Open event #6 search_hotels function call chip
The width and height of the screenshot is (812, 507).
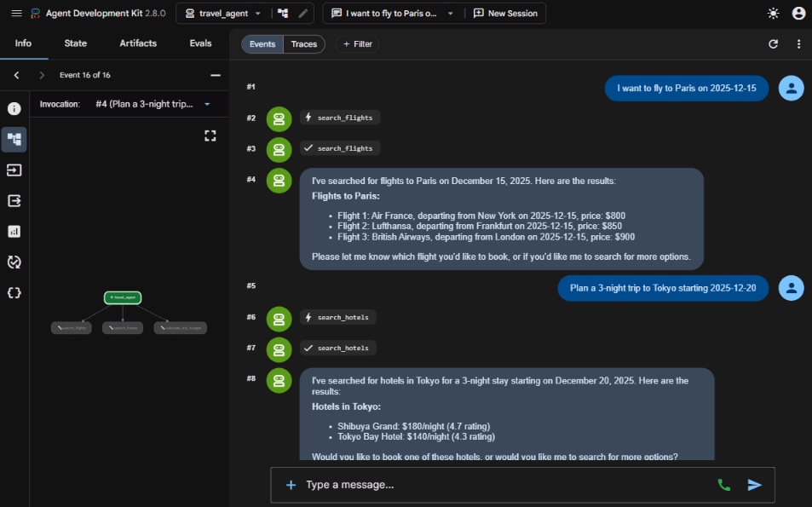click(338, 317)
